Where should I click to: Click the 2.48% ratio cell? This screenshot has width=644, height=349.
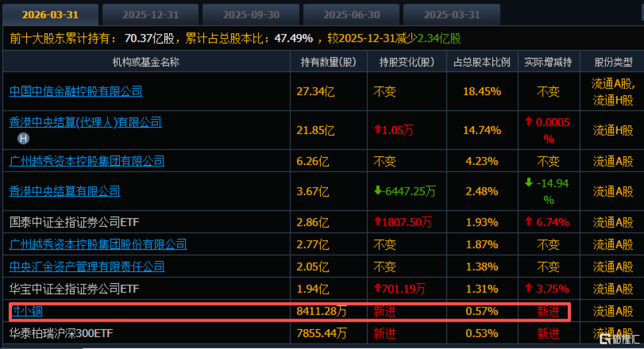click(482, 191)
